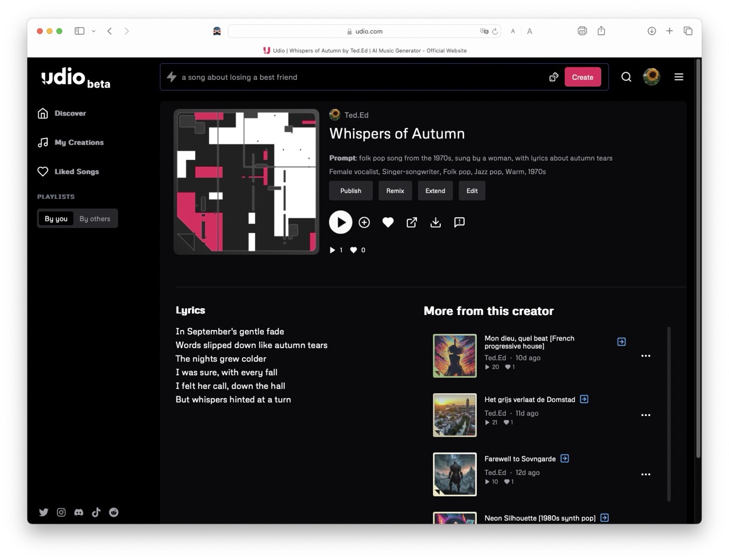Add song to playlist with plus icon
Screen dimensions: 729x560
364,222
